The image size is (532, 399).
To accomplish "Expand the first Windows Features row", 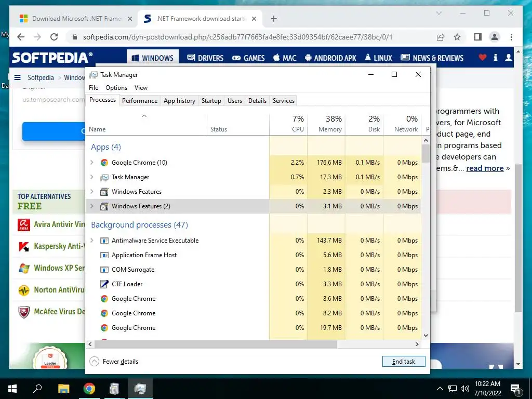I will tap(91, 192).
